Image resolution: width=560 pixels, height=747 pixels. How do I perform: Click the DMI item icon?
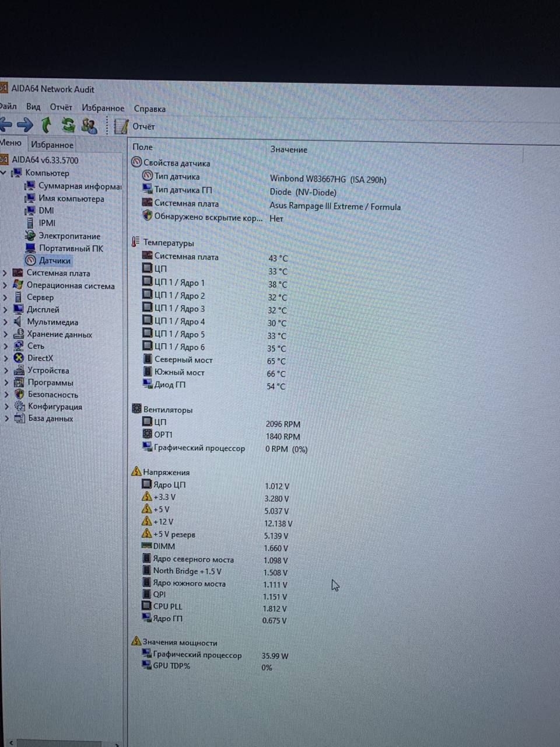click(30, 211)
